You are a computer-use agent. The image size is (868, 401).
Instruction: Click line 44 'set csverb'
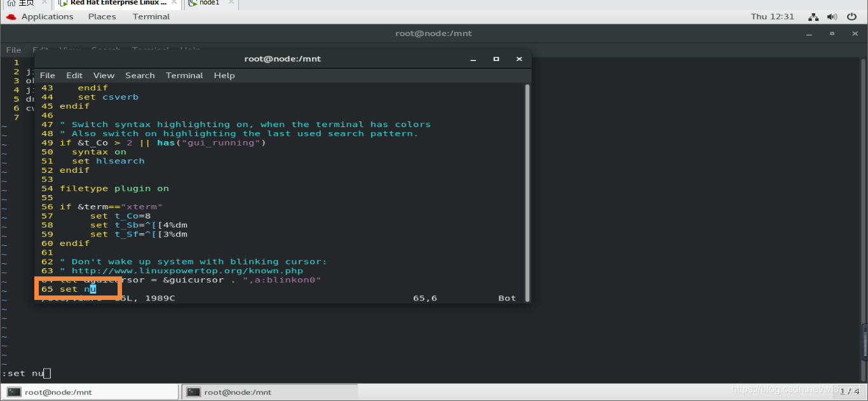pyautogui.click(x=108, y=97)
